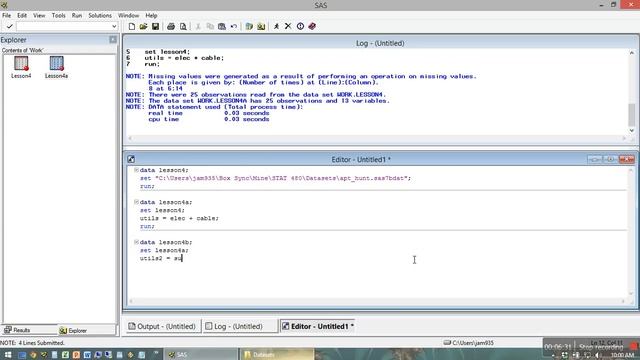Image resolution: width=640 pixels, height=360 pixels.
Task: Click the Clear All X icon
Action: point(288,27)
